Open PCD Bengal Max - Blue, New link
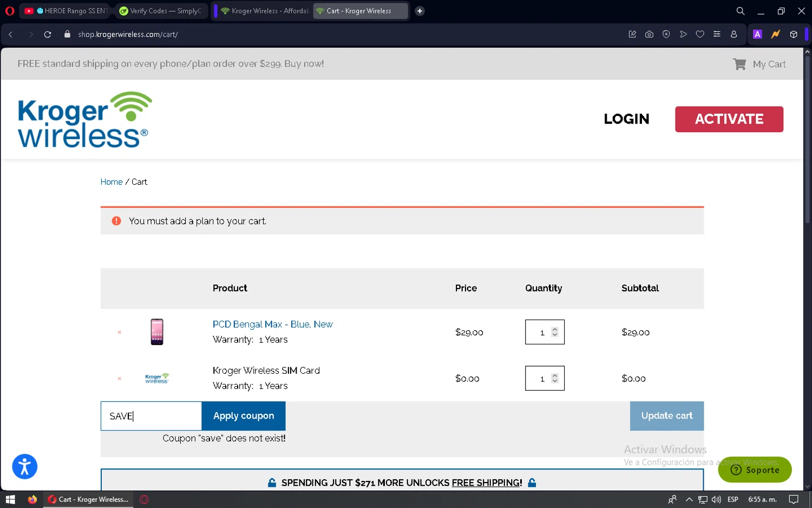Screen dimensions: 812x508 point(272,324)
